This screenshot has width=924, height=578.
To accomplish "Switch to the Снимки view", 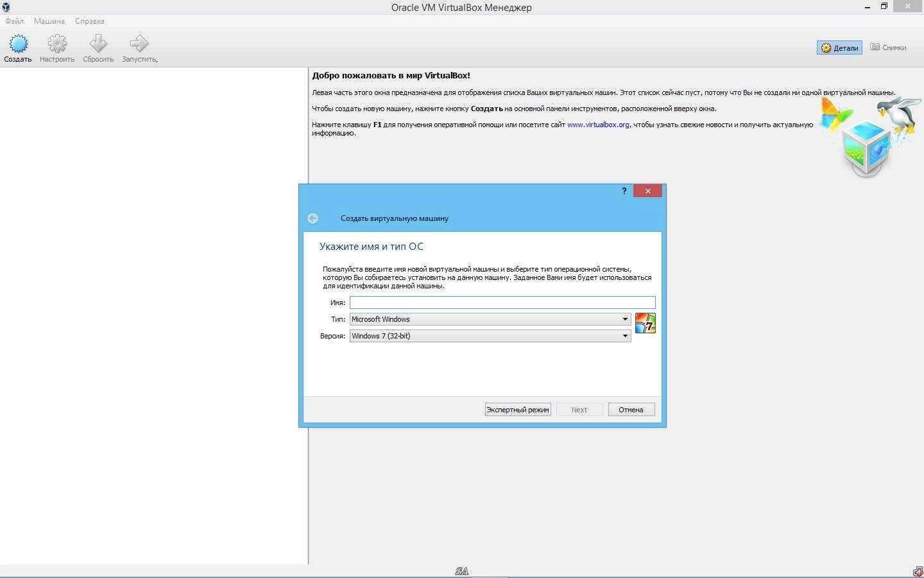I will (888, 48).
